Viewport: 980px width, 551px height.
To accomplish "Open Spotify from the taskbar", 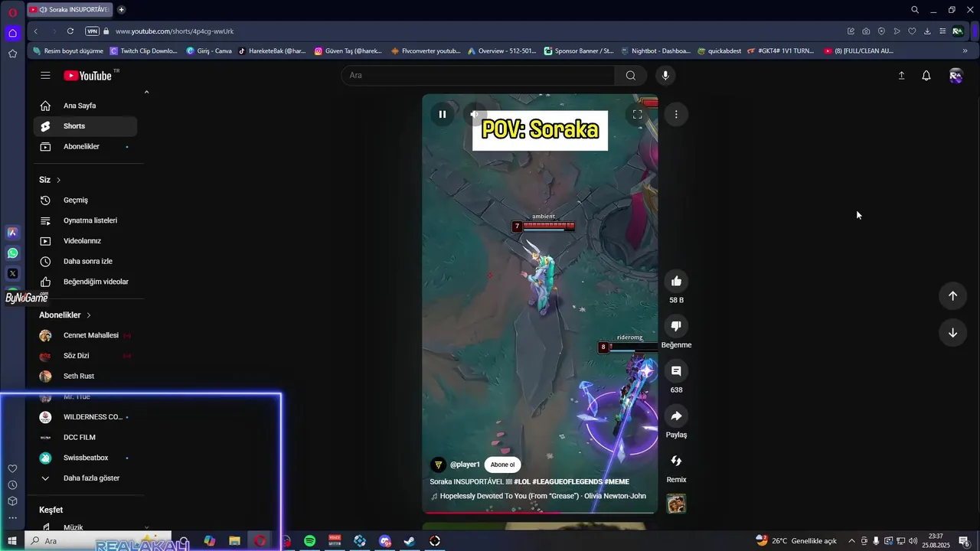I will click(x=309, y=541).
